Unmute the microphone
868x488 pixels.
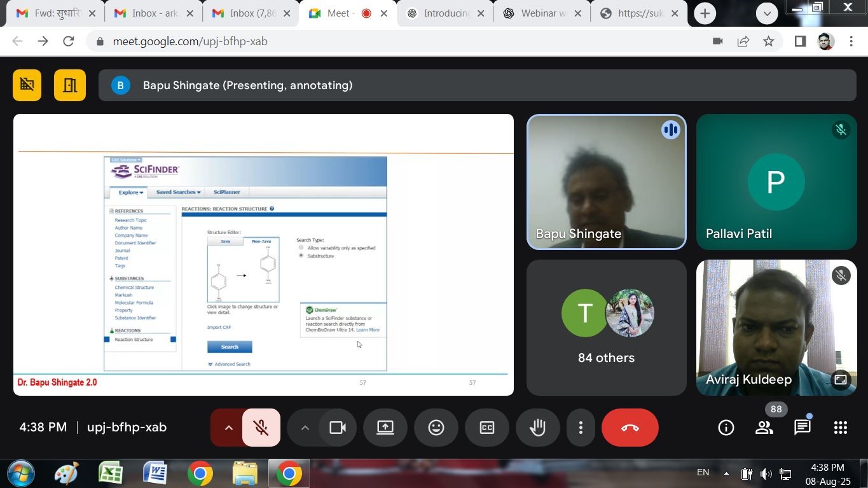261,428
